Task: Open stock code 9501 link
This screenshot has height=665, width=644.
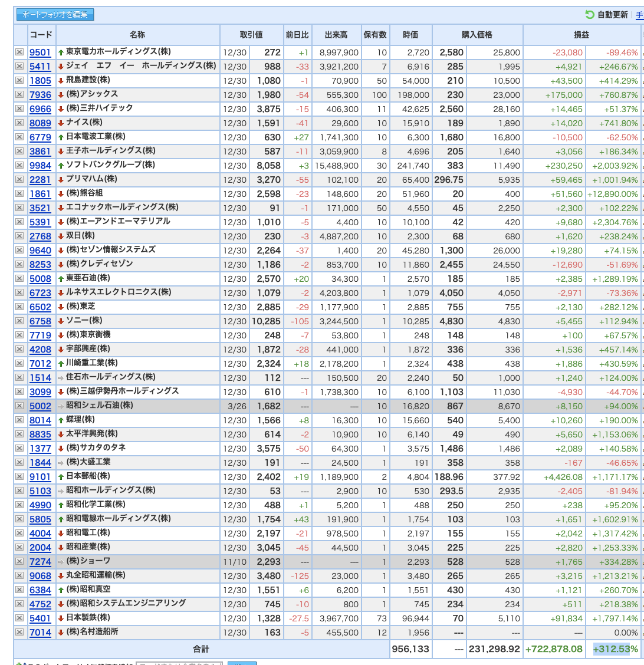Action: [x=40, y=52]
